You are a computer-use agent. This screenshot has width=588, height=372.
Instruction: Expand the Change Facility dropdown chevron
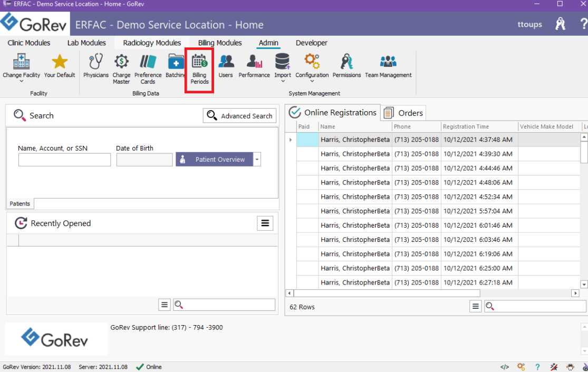click(22, 81)
